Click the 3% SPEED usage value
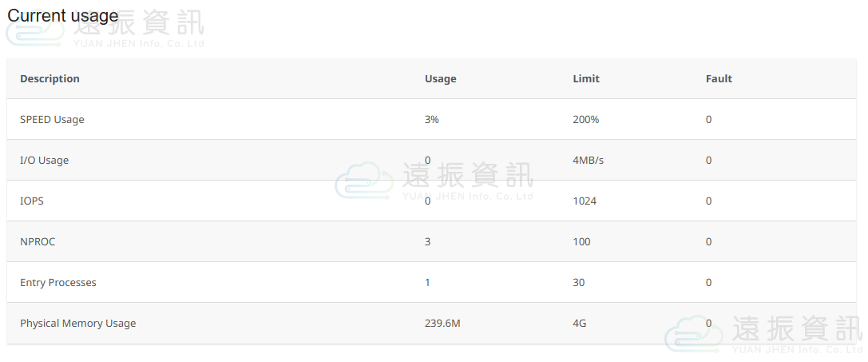Viewport: 868px width, 362px height. click(432, 119)
